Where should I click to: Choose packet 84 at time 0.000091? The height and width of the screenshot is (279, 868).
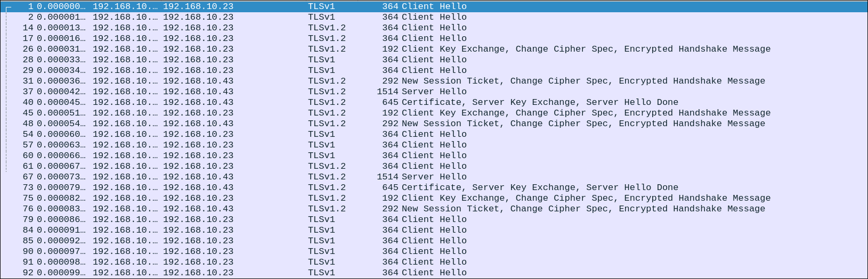click(x=434, y=230)
